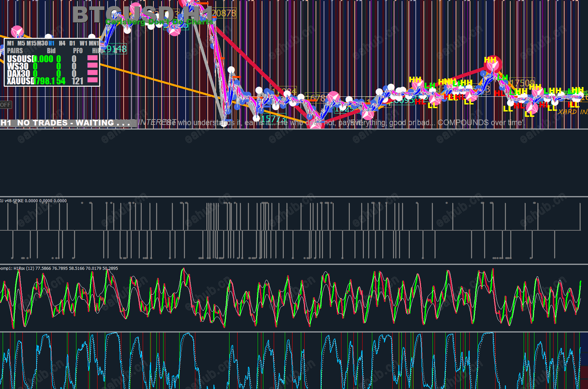Click the pink HiLo swatch for USOUSD
The image size is (588, 389).
click(x=92, y=58)
